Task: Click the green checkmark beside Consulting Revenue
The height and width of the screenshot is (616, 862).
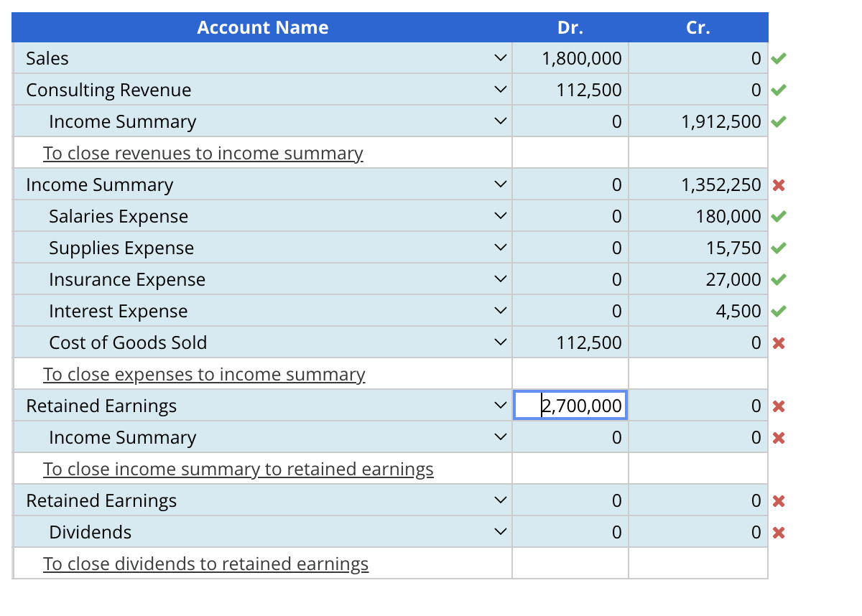Action: coord(779,90)
